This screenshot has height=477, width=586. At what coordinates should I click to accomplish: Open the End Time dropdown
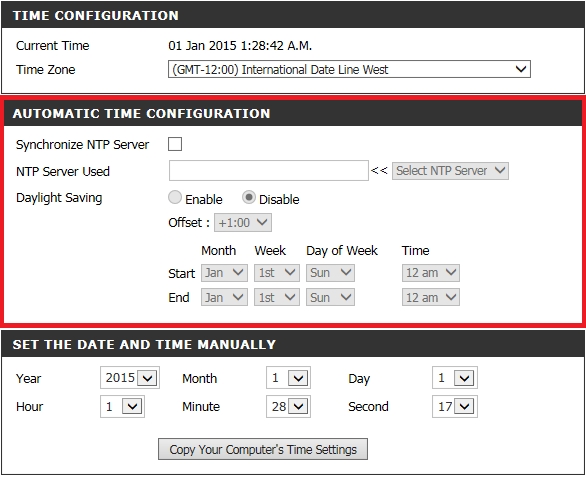tap(431, 298)
